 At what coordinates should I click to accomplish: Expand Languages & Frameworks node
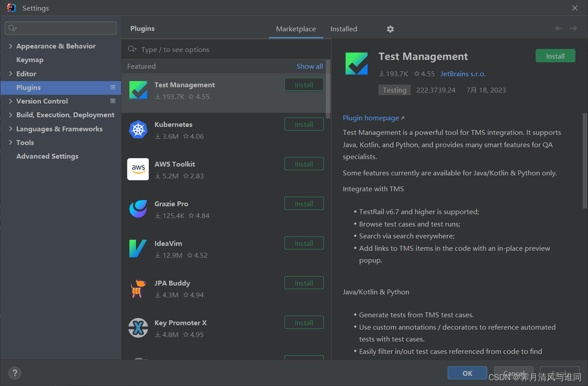(11, 129)
